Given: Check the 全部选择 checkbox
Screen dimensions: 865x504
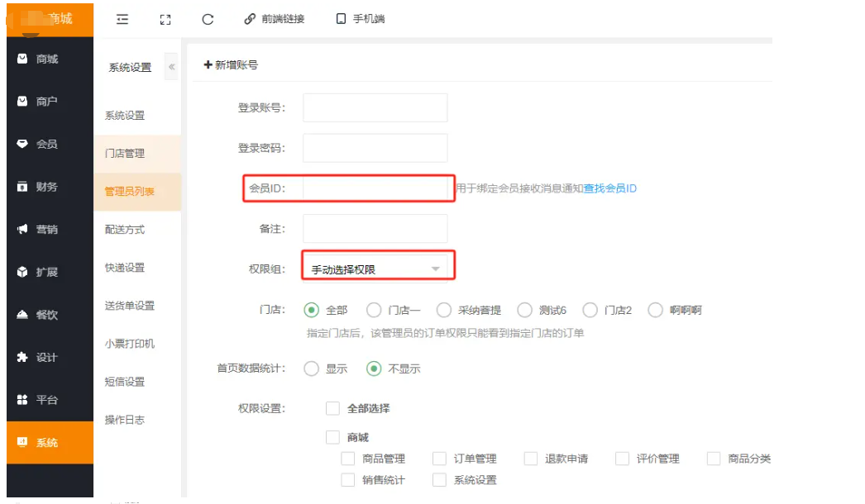Looking at the screenshot, I should (333, 408).
